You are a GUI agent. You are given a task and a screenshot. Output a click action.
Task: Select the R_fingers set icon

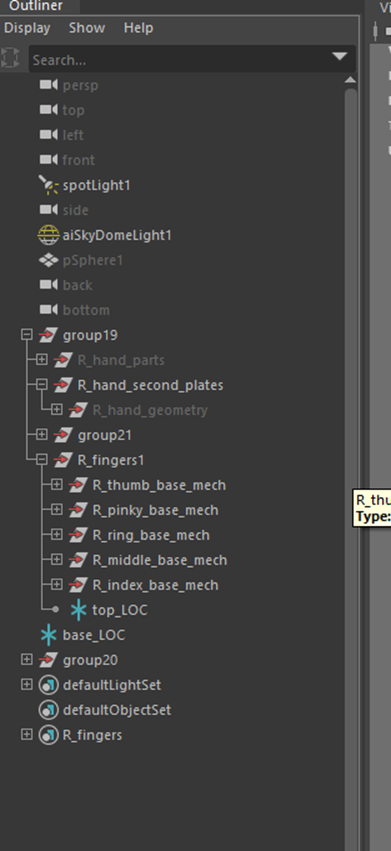click(x=48, y=735)
